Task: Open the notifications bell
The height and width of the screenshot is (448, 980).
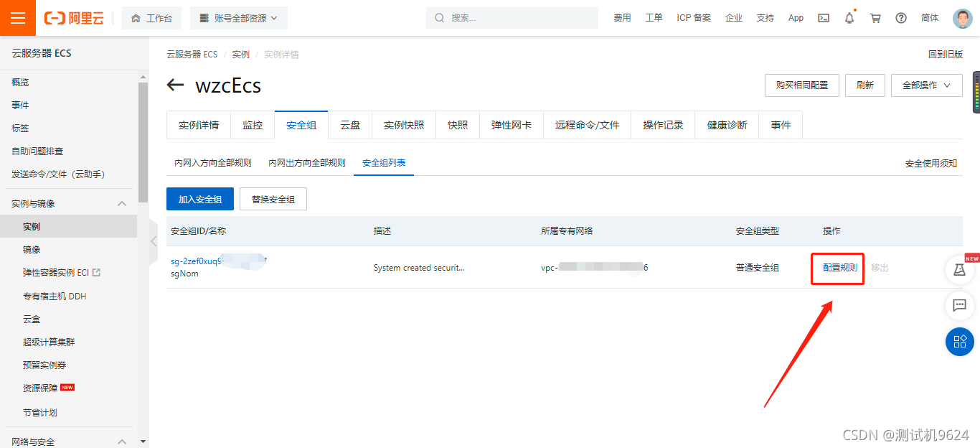Action: click(849, 18)
